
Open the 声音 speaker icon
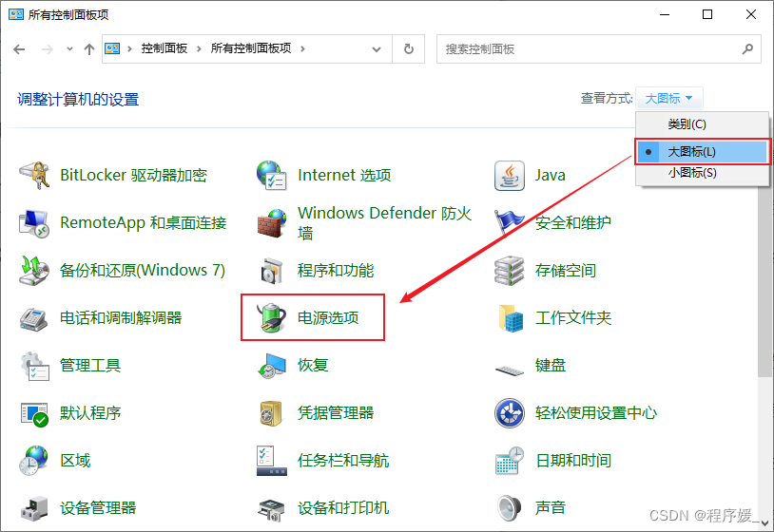coord(510,508)
